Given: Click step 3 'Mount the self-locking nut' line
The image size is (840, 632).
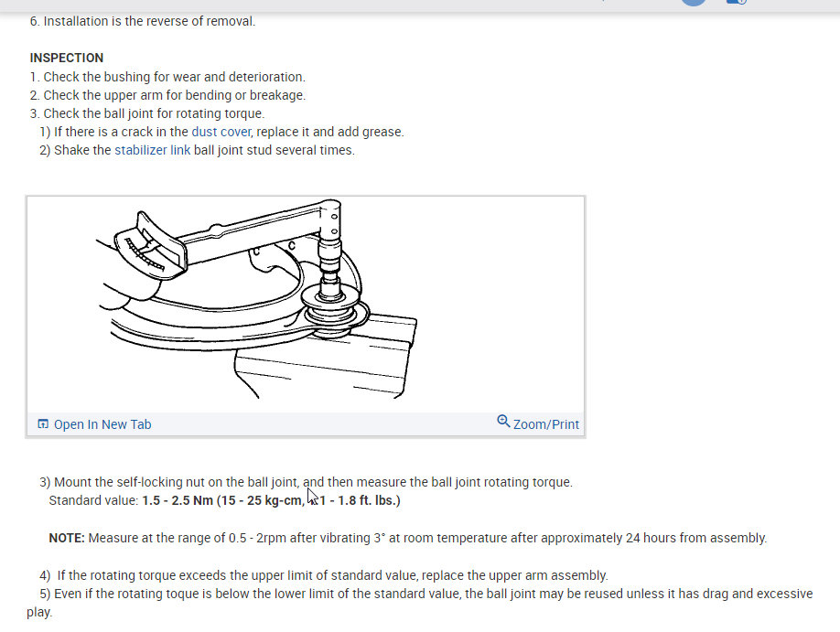Looking at the screenshot, I should [x=306, y=482].
